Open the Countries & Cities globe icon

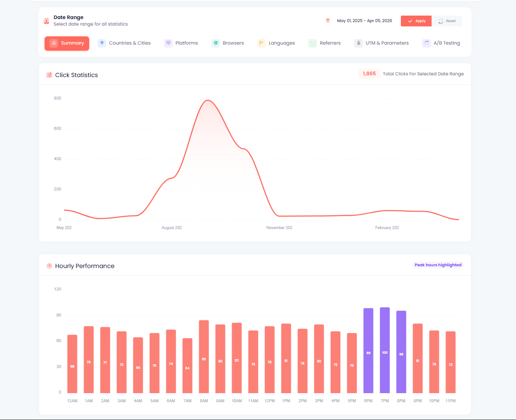click(102, 43)
